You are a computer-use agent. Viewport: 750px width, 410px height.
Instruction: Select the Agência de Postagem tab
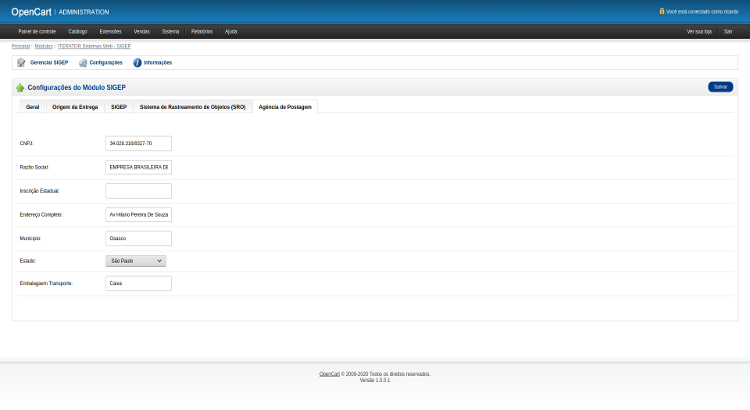pos(285,107)
